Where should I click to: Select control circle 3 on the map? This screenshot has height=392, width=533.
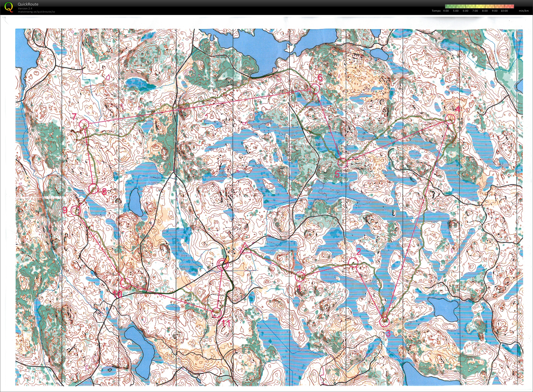coord(384,322)
